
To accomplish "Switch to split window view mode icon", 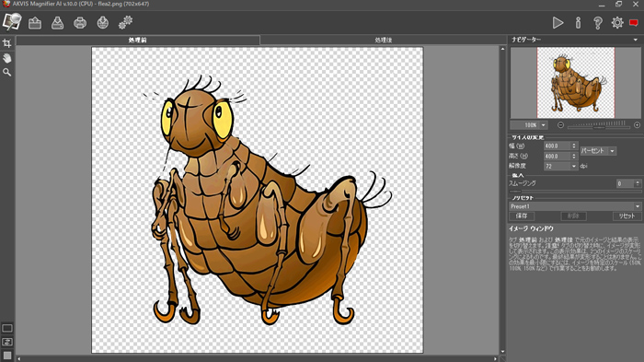I will point(7,342).
